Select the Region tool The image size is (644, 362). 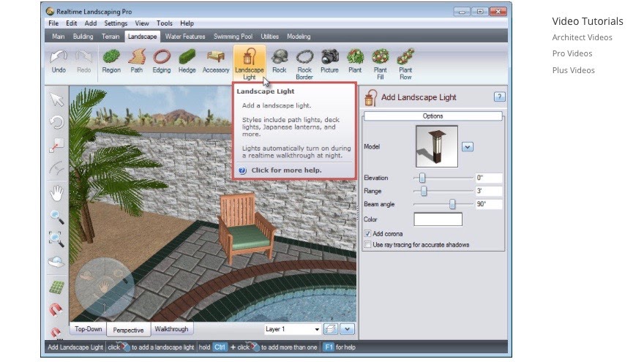tap(111, 61)
